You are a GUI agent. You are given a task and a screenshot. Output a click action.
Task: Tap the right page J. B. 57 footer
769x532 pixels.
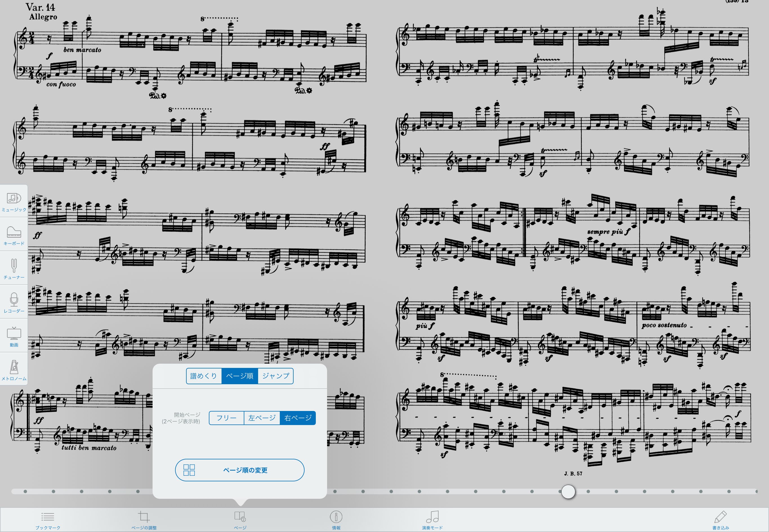(x=573, y=473)
